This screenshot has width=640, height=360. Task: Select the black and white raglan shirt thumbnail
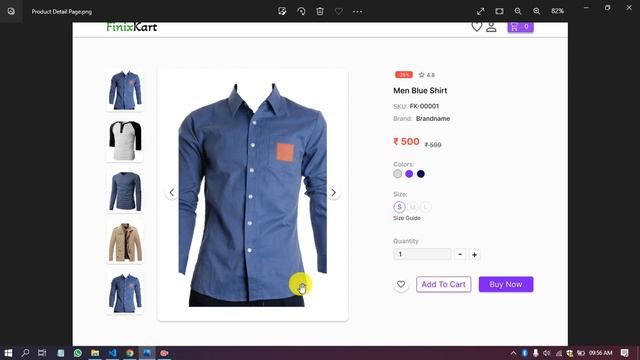[x=125, y=141]
